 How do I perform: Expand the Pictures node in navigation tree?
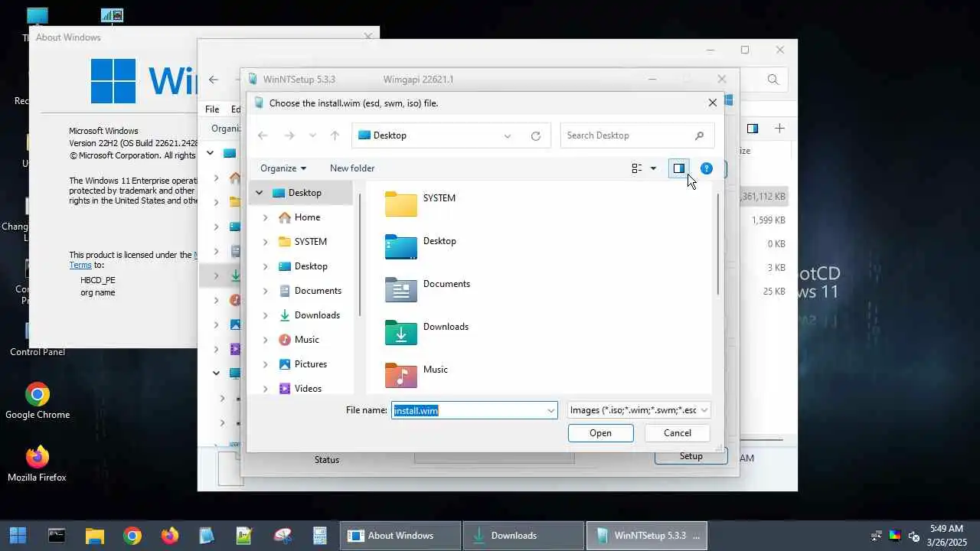pos(266,364)
